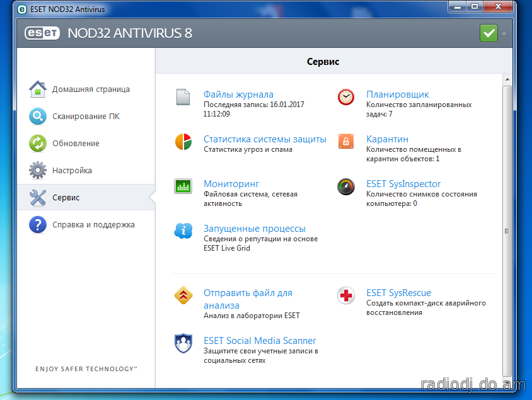Expand the dropdown arrow beside status checkmark
The height and width of the screenshot is (400, 532).
[x=504, y=33]
